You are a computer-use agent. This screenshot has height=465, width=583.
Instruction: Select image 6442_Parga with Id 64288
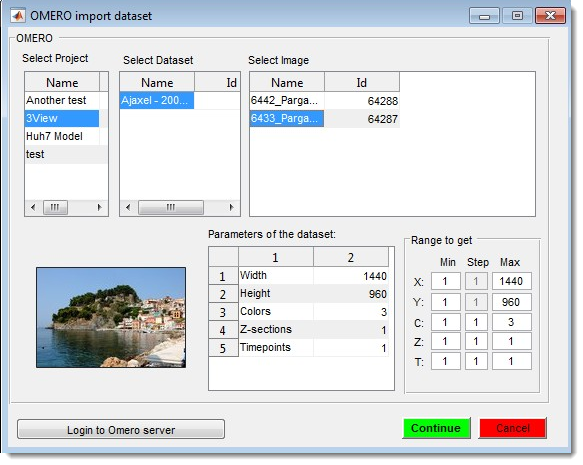coord(325,101)
